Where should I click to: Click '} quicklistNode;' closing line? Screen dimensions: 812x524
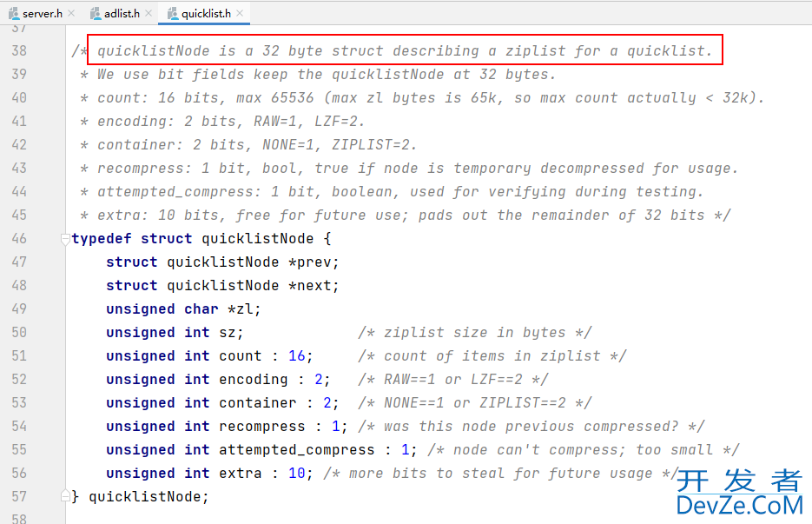pyautogui.click(x=140, y=496)
